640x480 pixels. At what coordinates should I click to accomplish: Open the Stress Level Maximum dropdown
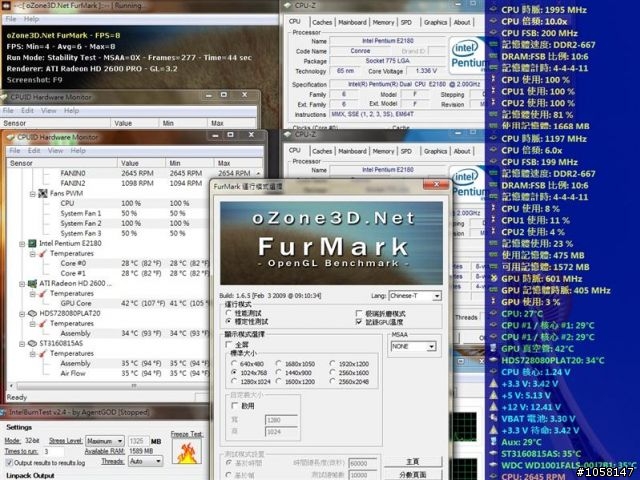104,441
